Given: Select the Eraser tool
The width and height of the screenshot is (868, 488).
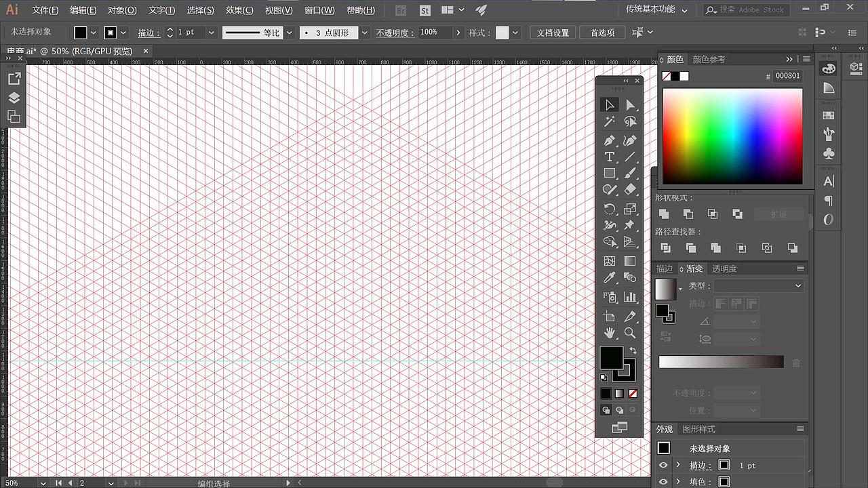Looking at the screenshot, I should point(631,190).
